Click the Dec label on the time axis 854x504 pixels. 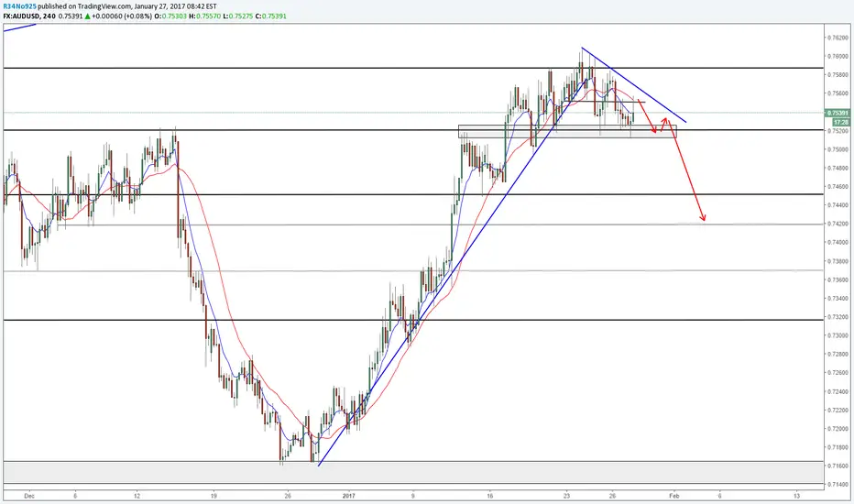tap(29, 496)
